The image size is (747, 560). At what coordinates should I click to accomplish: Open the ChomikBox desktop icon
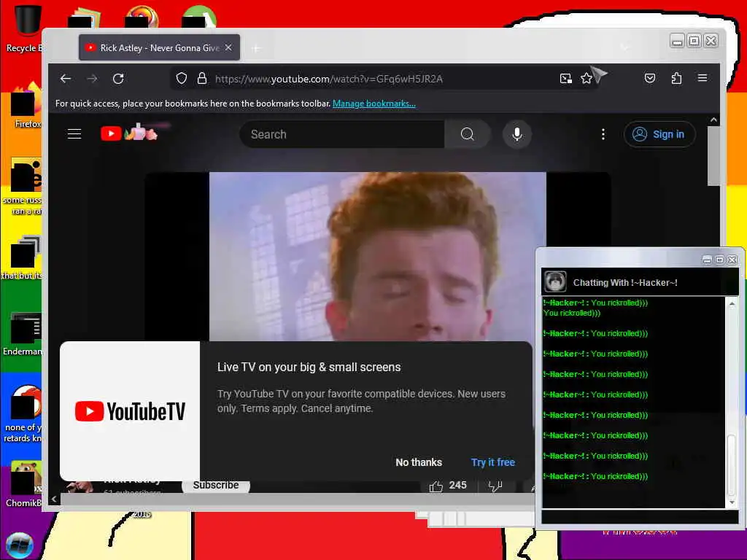coord(24,483)
